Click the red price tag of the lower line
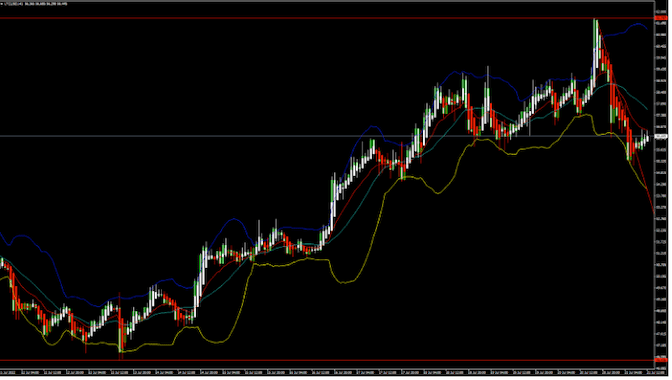672x380 pixels. click(x=662, y=360)
